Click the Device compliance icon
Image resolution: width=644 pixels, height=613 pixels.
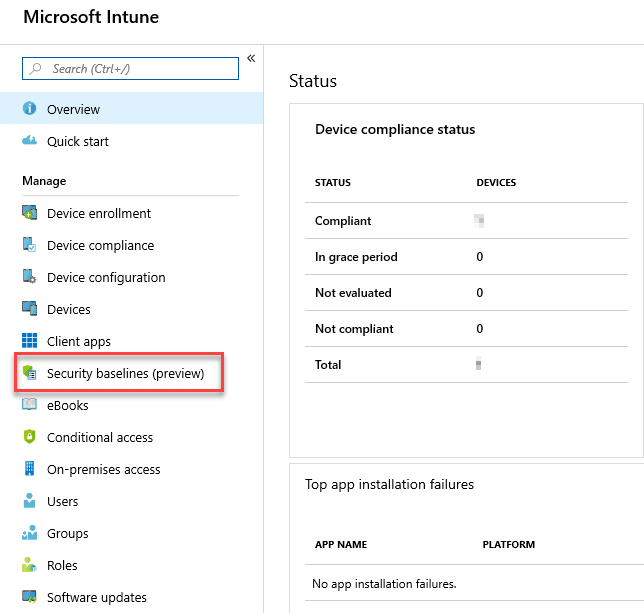tap(29, 245)
